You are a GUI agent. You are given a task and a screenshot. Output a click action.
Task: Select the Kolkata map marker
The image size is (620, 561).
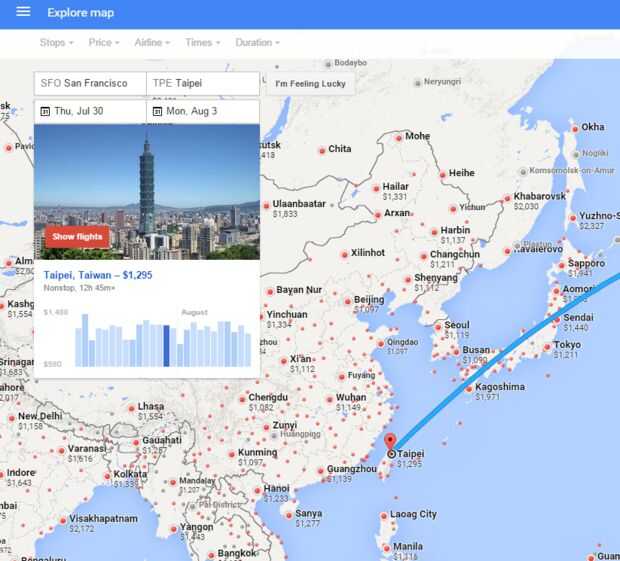(x=107, y=476)
